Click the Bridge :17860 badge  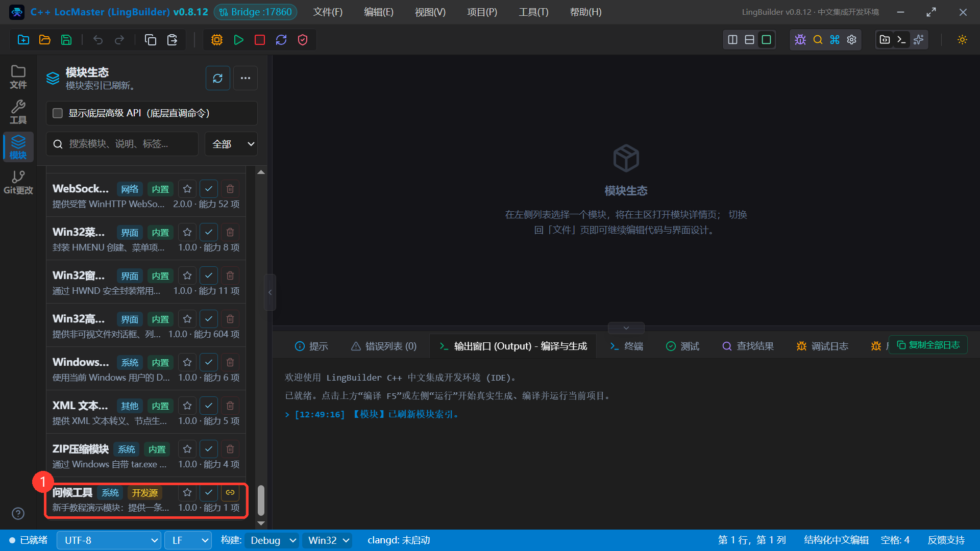(x=255, y=12)
